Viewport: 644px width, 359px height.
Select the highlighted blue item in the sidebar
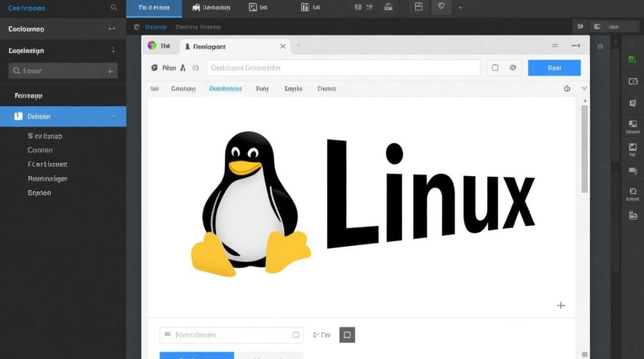click(x=63, y=116)
